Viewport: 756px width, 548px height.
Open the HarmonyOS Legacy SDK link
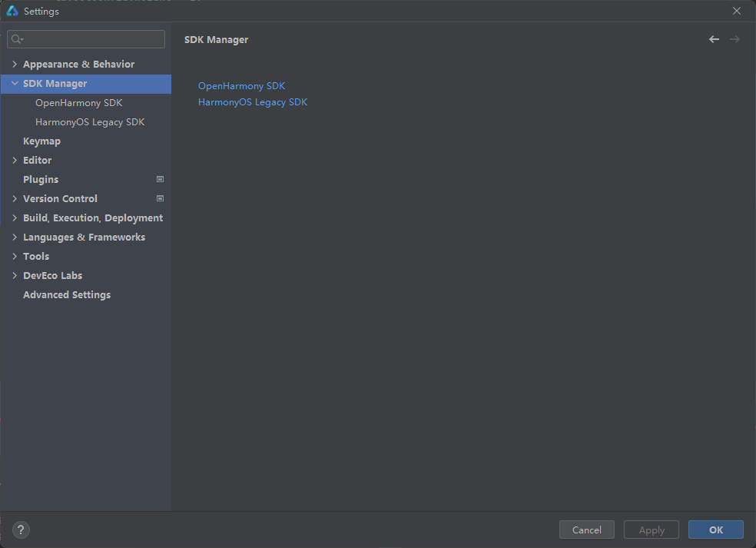253,102
